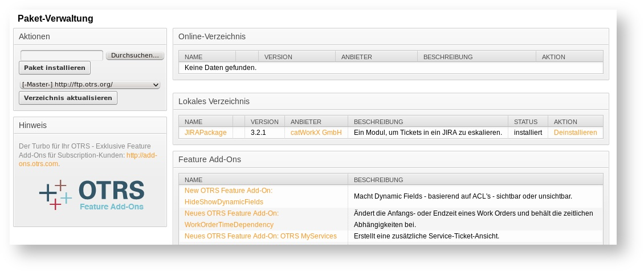Click the STATUS column header in Lokales Verzeichnis
This screenshot has height=272, width=644.
tap(525, 122)
